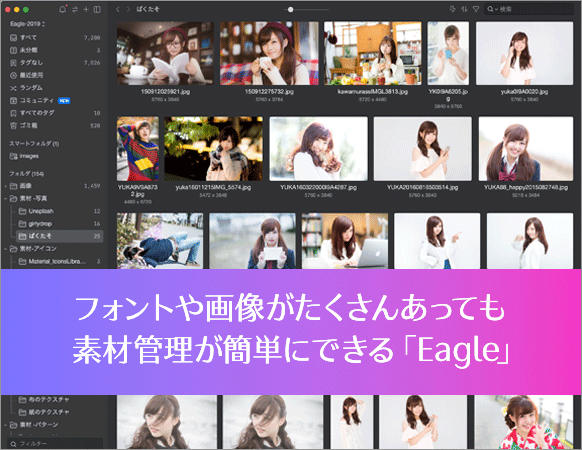Select すべて in the sidebar

(x=55, y=38)
